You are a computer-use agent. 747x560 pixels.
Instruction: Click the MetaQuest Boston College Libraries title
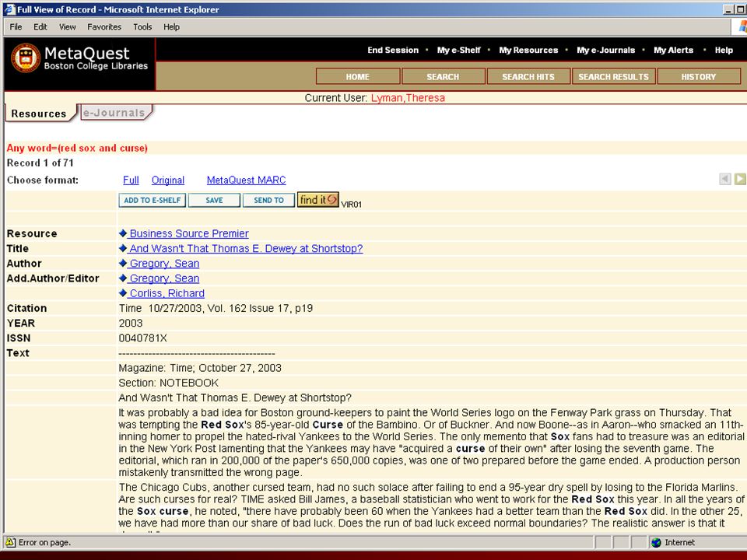pyautogui.click(x=96, y=58)
